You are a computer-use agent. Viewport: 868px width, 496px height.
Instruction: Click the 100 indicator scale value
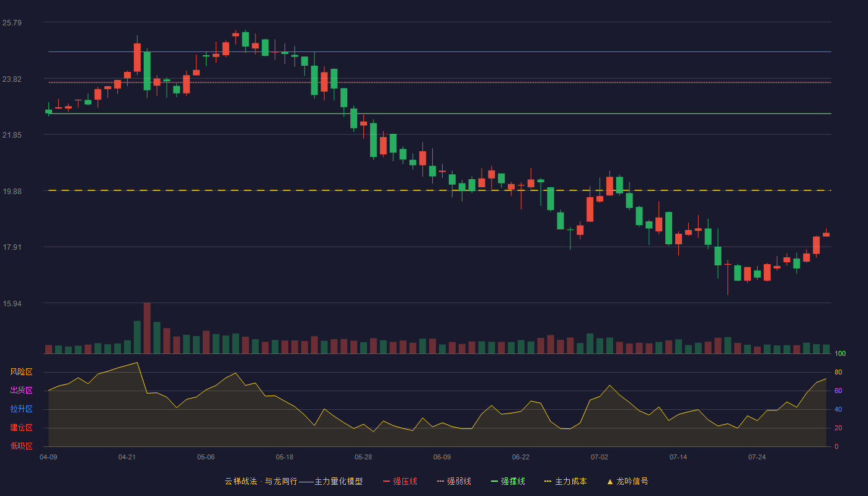pyautogui.click(x=840, y=354)
